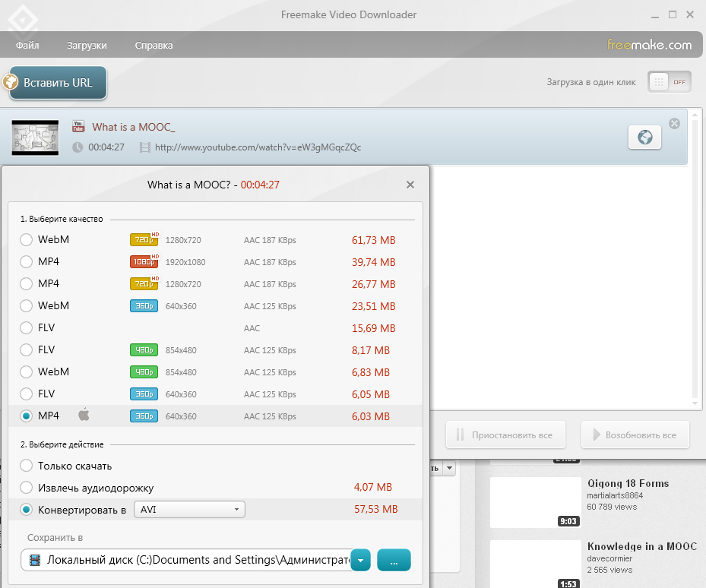The image size is (706, 588).
Task: Click the 4,07 MB audio size
Action: click(373, 487)
